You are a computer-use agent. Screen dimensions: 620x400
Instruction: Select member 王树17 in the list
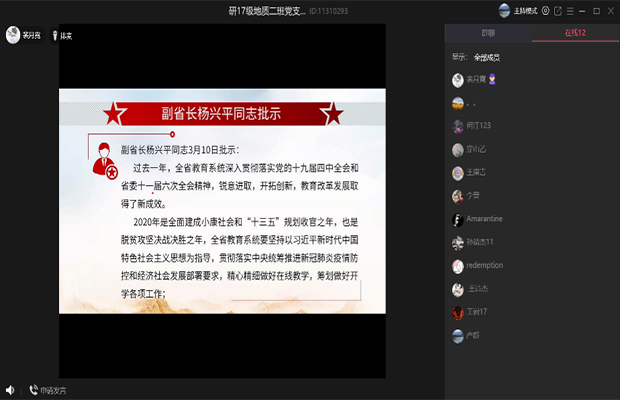tap(477, 312)
